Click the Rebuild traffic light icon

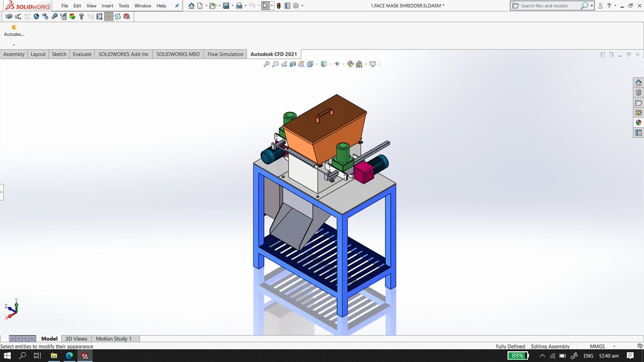279,6
